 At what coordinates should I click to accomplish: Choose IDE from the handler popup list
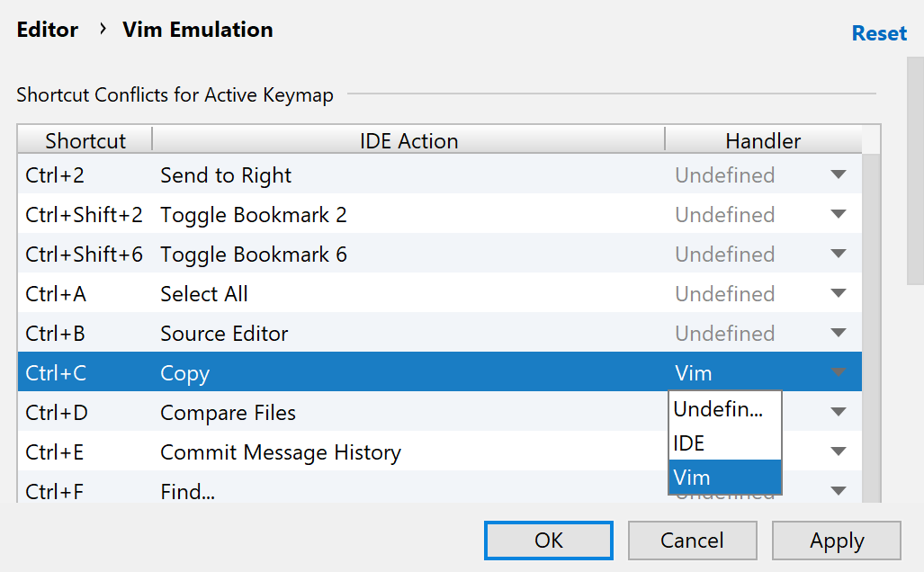click(724, 443)
